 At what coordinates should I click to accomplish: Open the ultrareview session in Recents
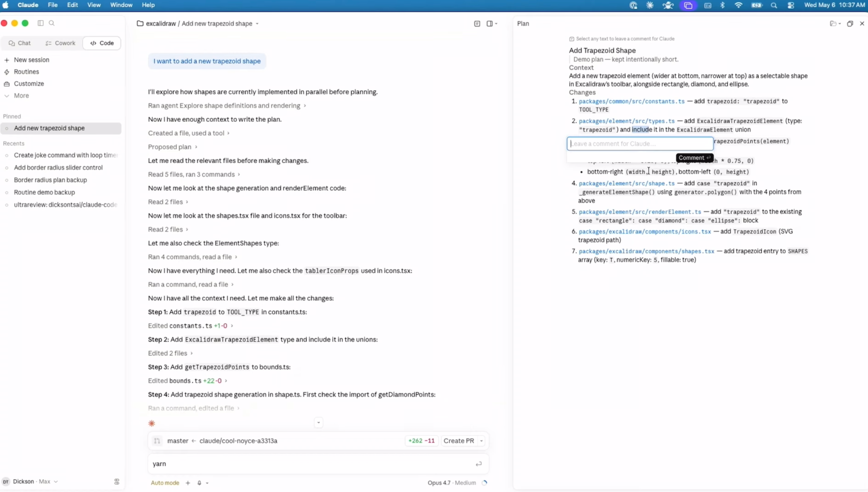tap(61, 205)
